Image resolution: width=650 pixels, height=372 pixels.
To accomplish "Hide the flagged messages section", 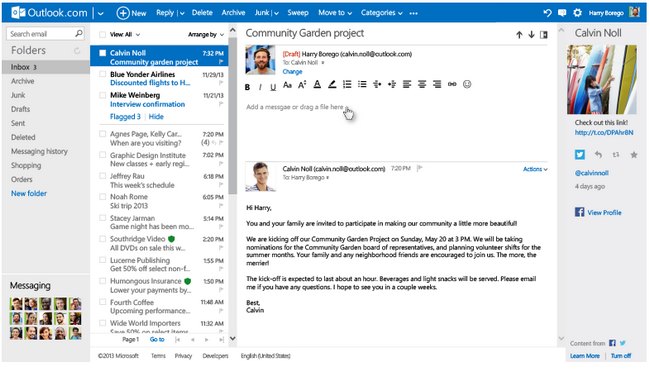I will pyautogui.click(x=156, y=117).
